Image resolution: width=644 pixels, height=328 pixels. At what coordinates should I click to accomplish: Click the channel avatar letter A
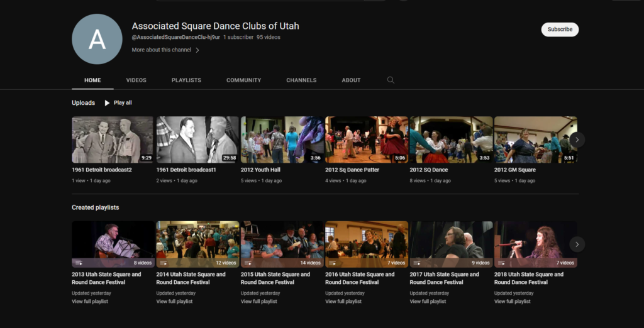coord(97,39)
